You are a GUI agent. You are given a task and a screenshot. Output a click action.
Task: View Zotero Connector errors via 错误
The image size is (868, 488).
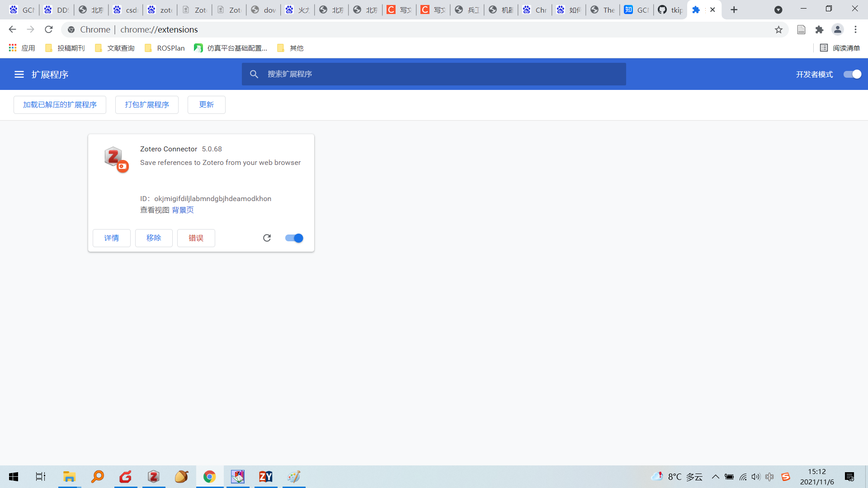[196, 238]
